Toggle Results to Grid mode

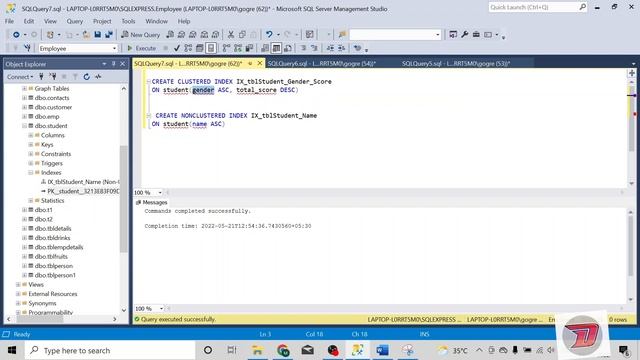click(276, 48)
